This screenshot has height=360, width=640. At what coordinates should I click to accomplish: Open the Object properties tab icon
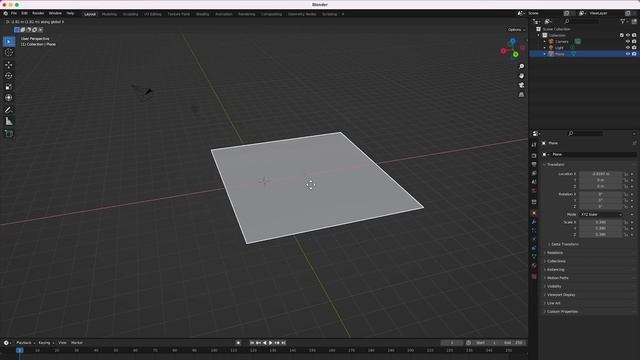click(x=534, y=213)
